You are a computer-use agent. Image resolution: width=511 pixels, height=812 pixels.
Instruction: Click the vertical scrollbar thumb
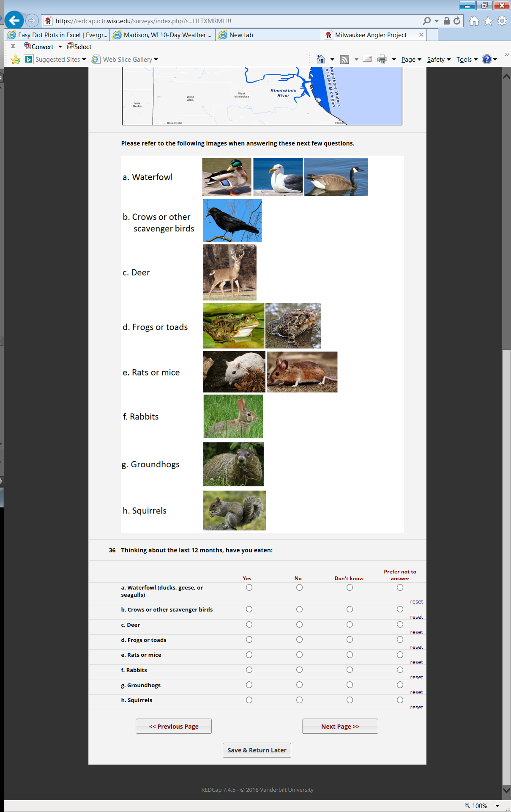click(x=506, y=567)
